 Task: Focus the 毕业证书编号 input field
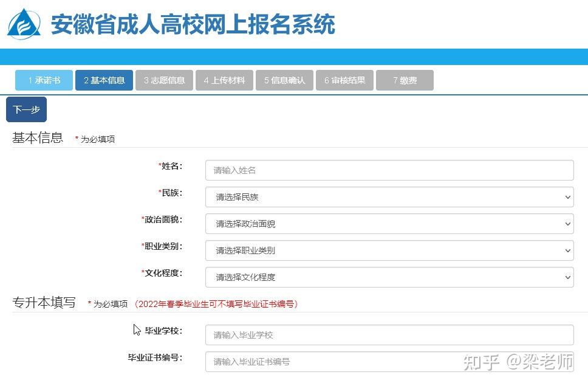point(389,362)
